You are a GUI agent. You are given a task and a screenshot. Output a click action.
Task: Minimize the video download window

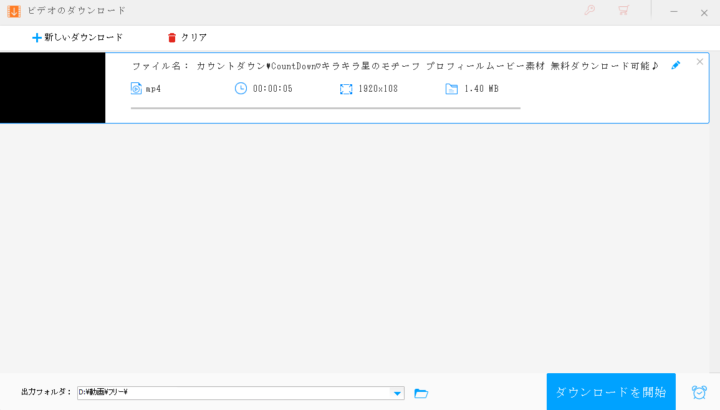pos(673,12)
